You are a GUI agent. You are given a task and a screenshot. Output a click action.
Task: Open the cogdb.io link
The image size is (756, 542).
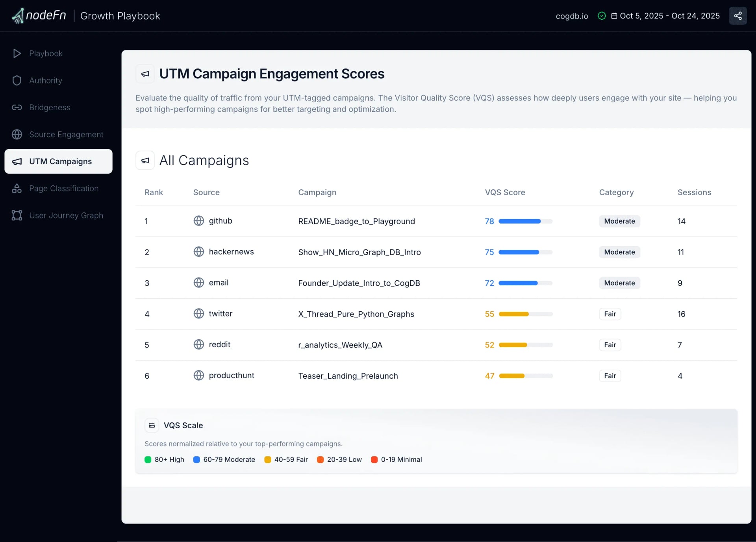[x=572, y=16]
